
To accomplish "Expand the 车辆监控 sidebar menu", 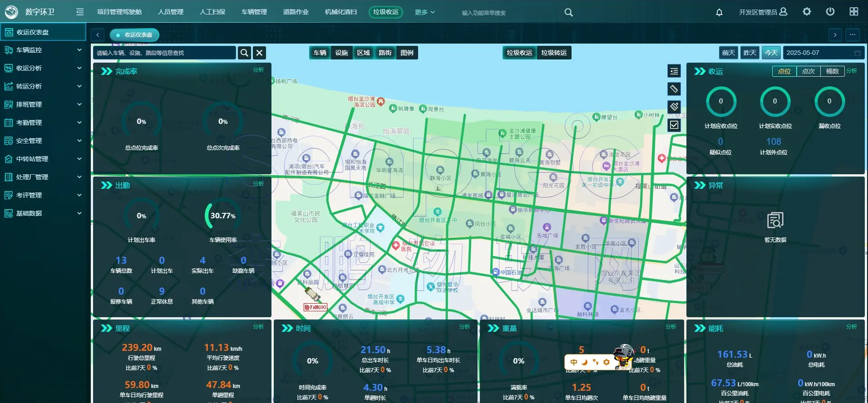I will point(43,50).
